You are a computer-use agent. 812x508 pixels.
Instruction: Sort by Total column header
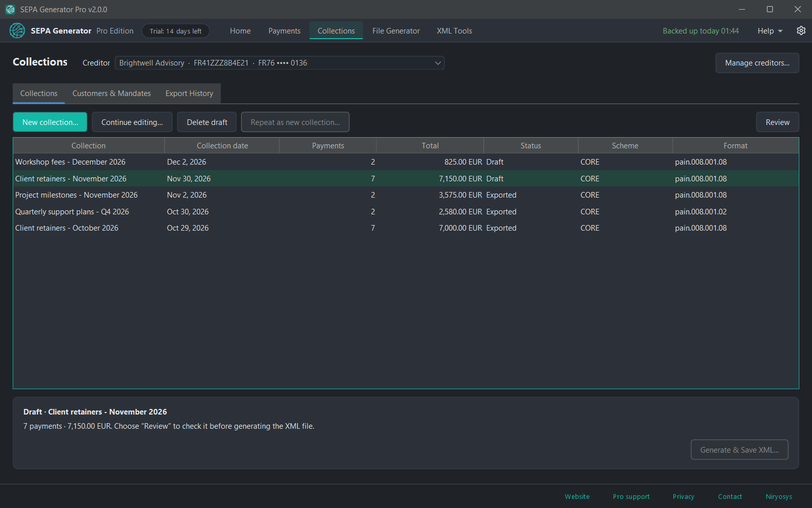click(430, 146)
